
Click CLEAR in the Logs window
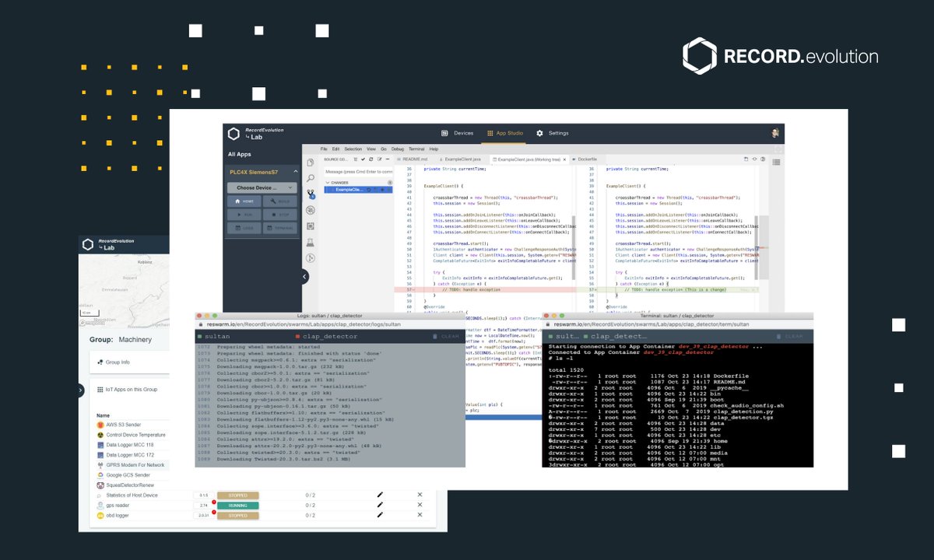click(x=445, y=336)
